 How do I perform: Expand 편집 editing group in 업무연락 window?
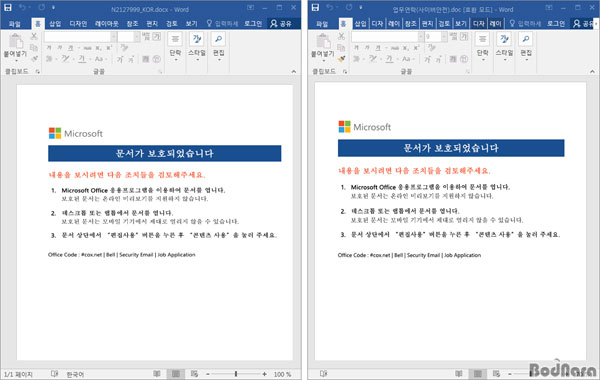(526, 47)
